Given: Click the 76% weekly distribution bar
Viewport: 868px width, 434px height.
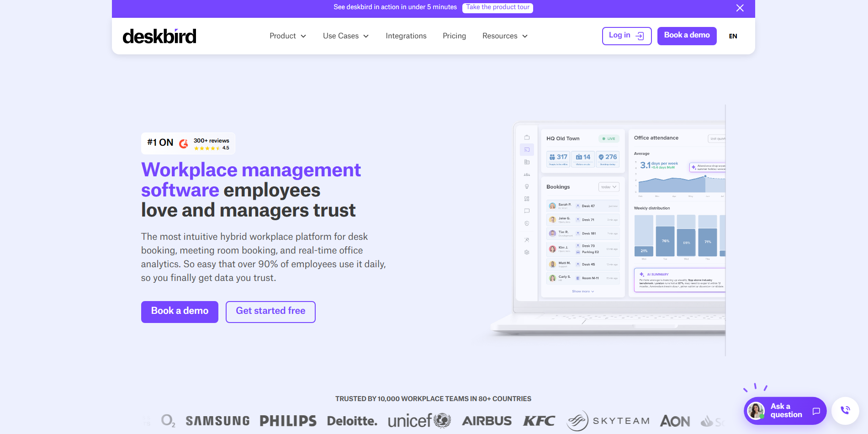Looking at the screenshot, I should (x=665, y=241).
